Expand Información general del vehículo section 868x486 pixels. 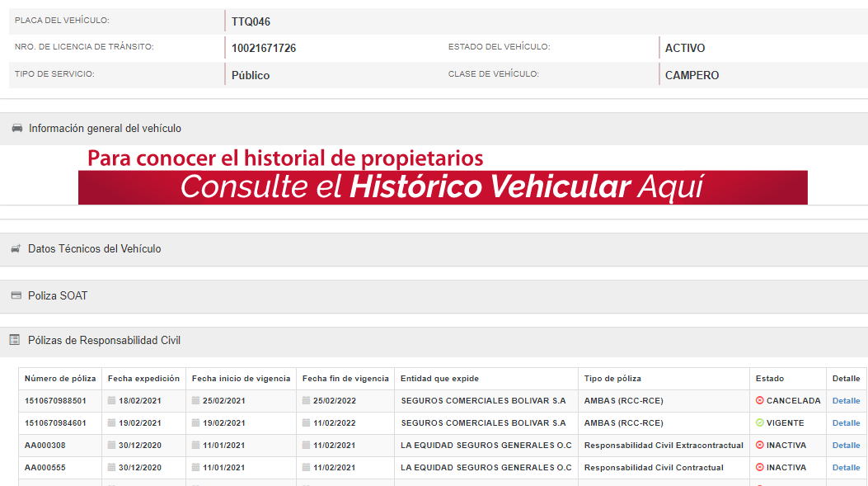click(x=105, y=129)
